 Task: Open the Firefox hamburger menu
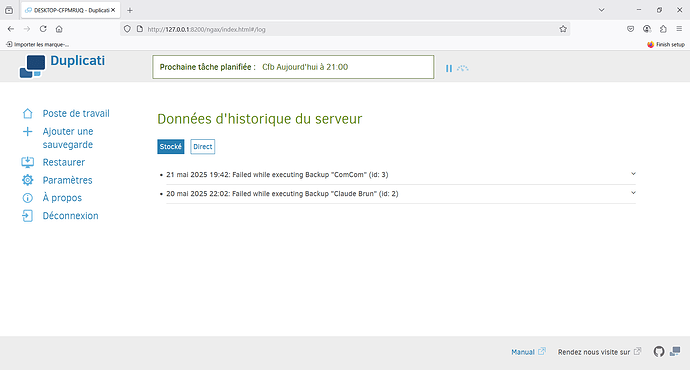[x=679, y=29]
